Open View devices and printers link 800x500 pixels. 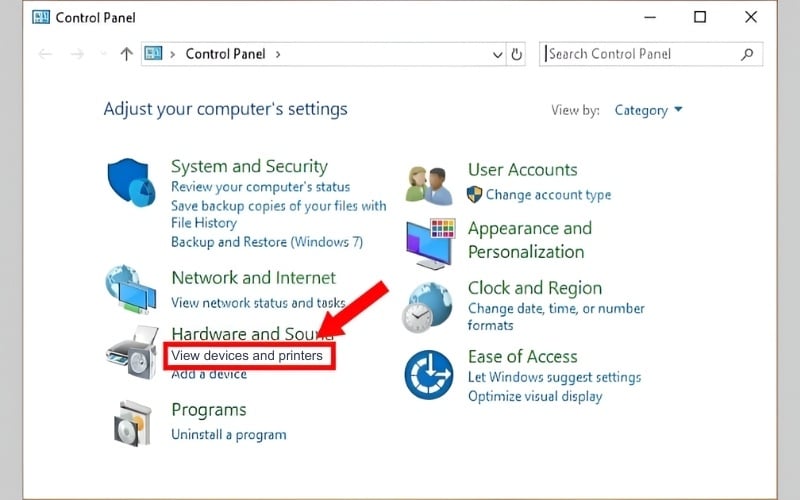tap(247, 355)
